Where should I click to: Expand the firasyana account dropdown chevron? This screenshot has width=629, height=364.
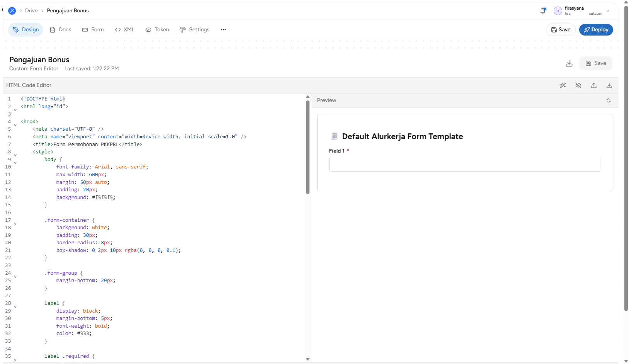click(608, 11)
